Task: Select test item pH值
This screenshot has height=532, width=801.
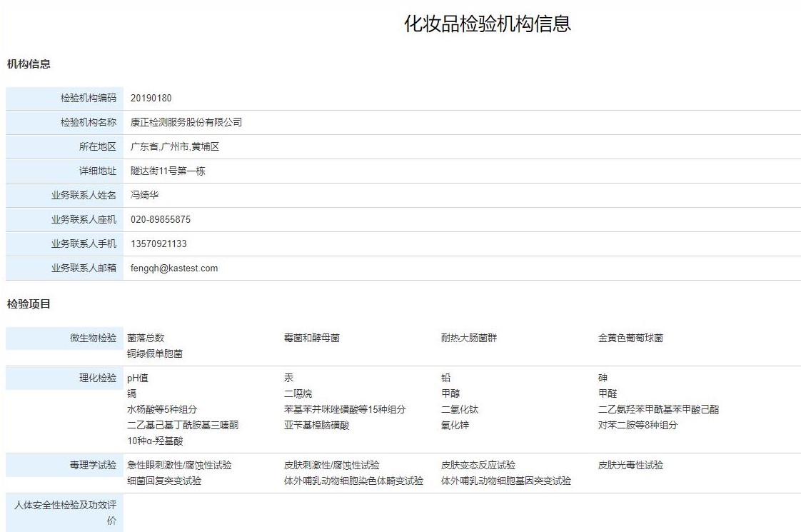Action: click(137, 378)
